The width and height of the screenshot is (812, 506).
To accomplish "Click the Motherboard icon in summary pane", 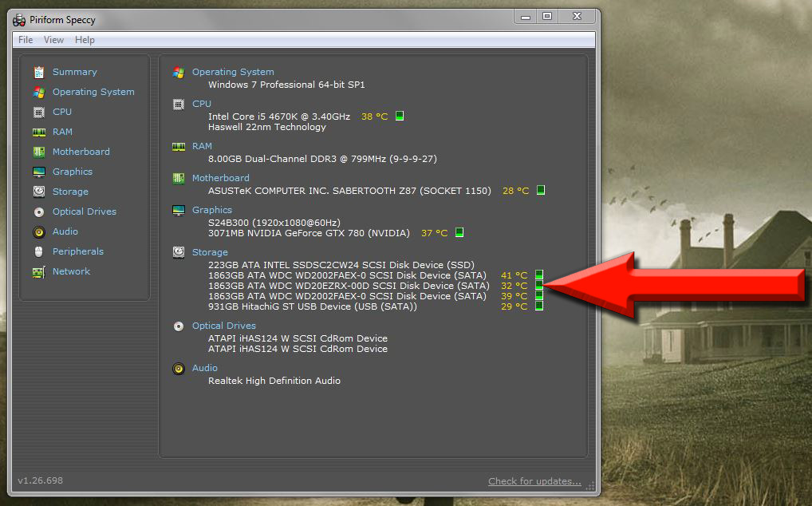I will coord(179,179).
